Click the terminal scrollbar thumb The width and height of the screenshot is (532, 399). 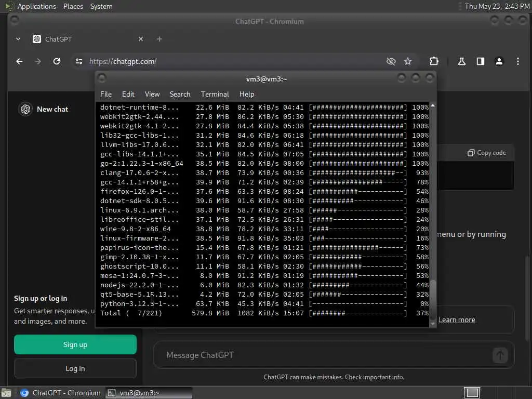click(x=433, y=299)
